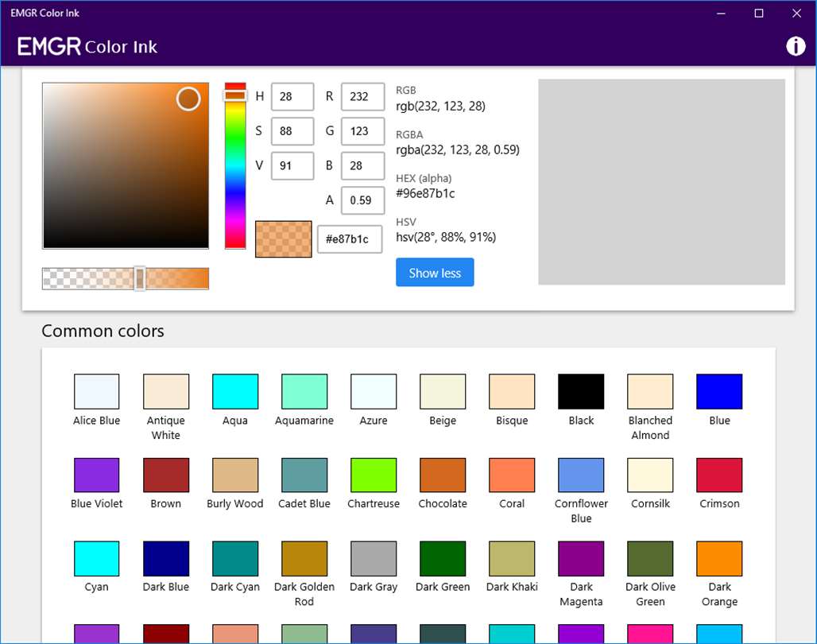Click the #96e87b1c hex alpha value
The image size is (817, 644).
click(425, 193)
